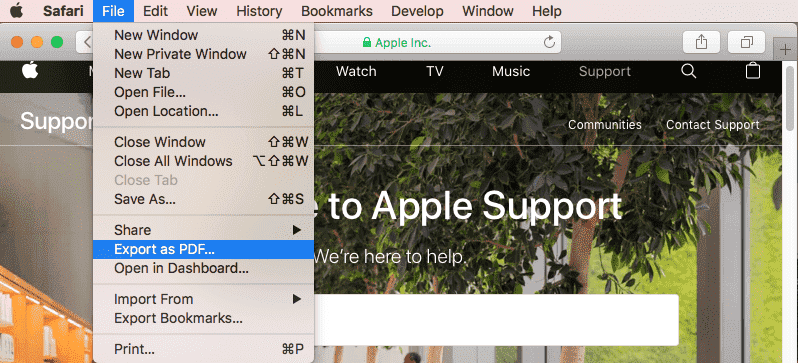Image resolution: width=798 pixels, height=363 pixels.
Task: Choose New Window from File menu
Action: (x=203, y=35)
